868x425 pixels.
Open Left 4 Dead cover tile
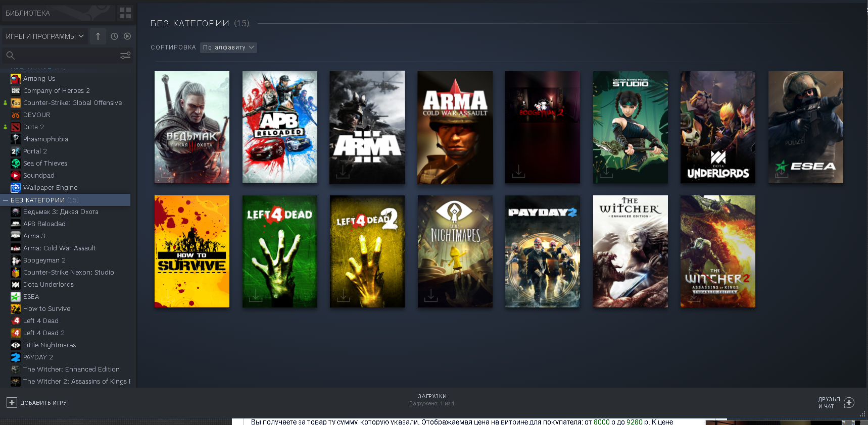click(280, 251)
